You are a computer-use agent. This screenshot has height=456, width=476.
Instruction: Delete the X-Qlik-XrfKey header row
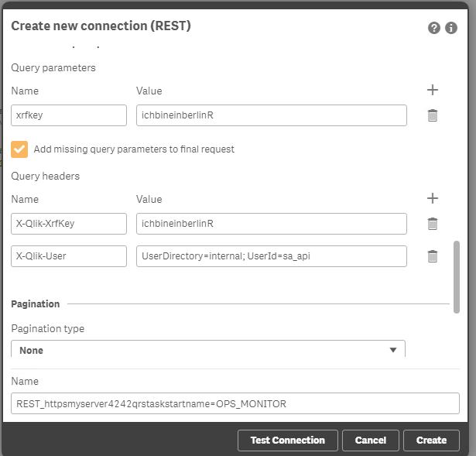(433, 224)
